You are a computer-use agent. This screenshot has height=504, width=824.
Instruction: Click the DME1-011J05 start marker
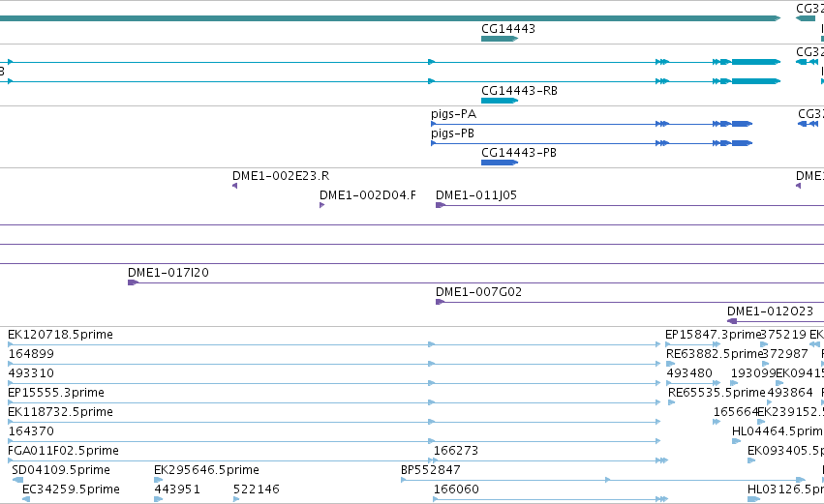click(441, 205)
